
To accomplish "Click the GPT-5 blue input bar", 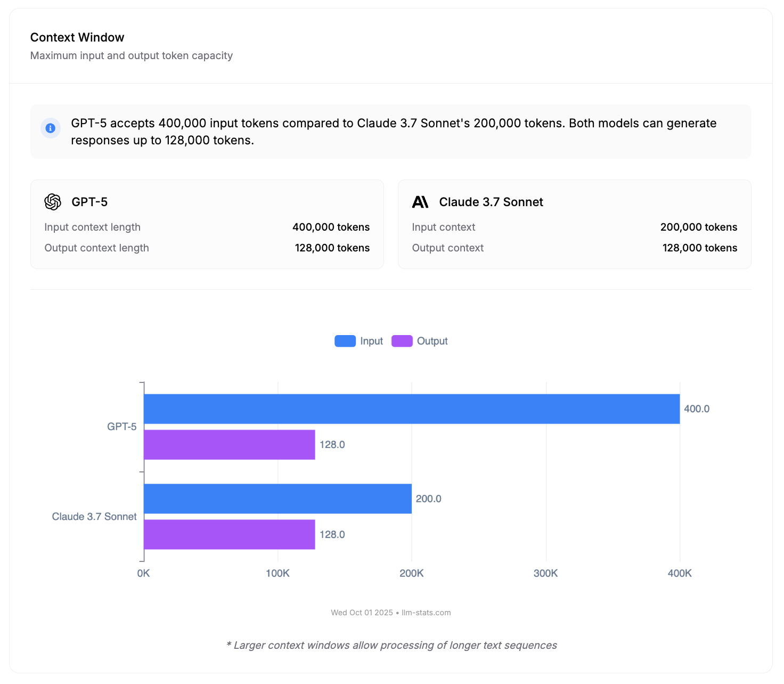I will (x=411, y=409).
